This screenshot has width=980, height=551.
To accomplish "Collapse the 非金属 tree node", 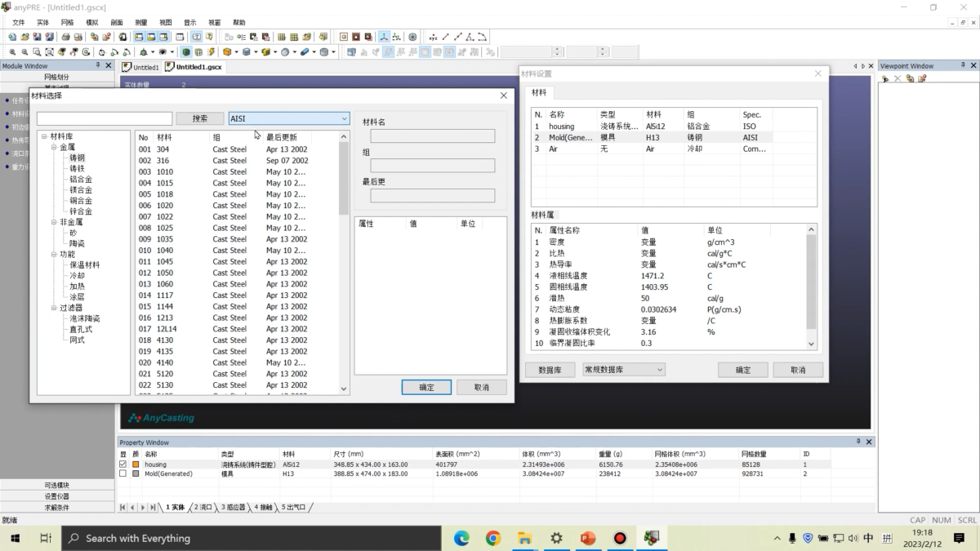I will click(x=54, y=222).
